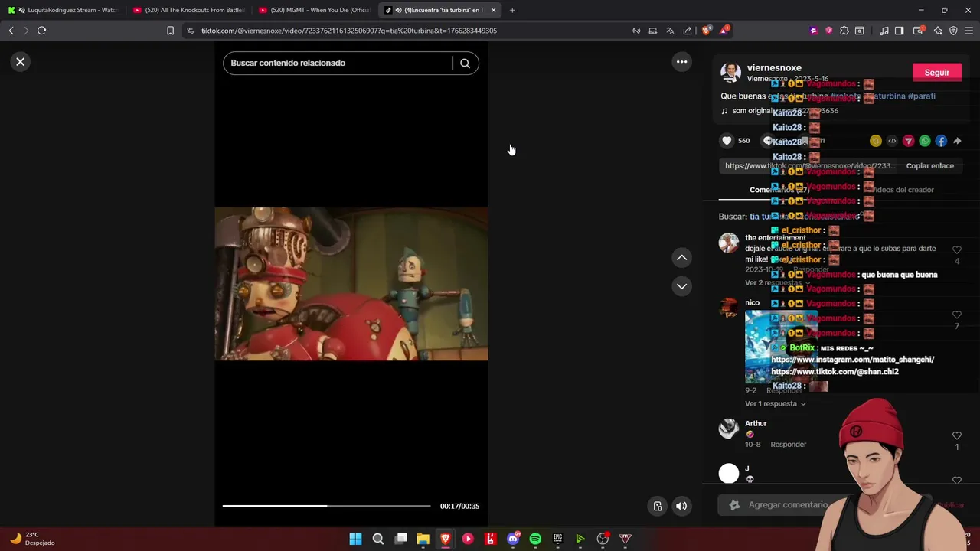Open OBS Studio from taskbar

coord(603,539)
